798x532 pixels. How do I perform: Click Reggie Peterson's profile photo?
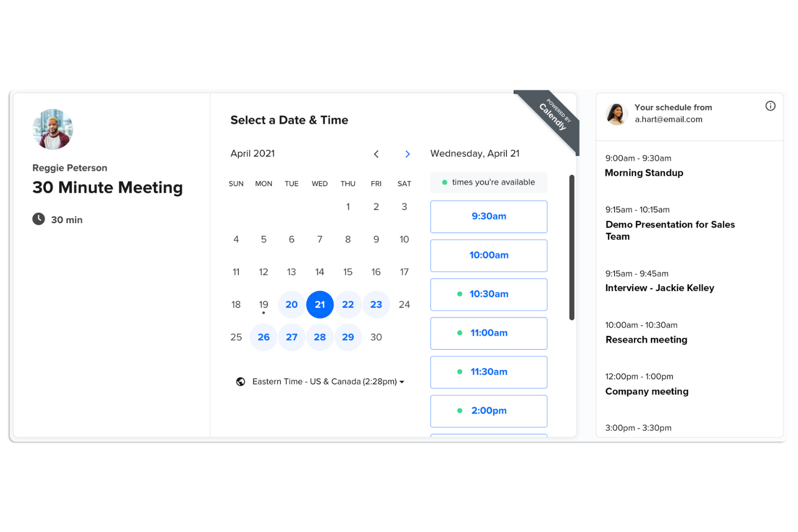(x=53, y=129)
